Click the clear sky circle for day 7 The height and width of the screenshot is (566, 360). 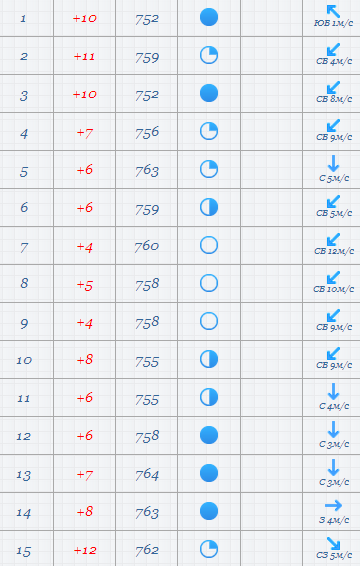pyautogui.click(x=209, y=245)
